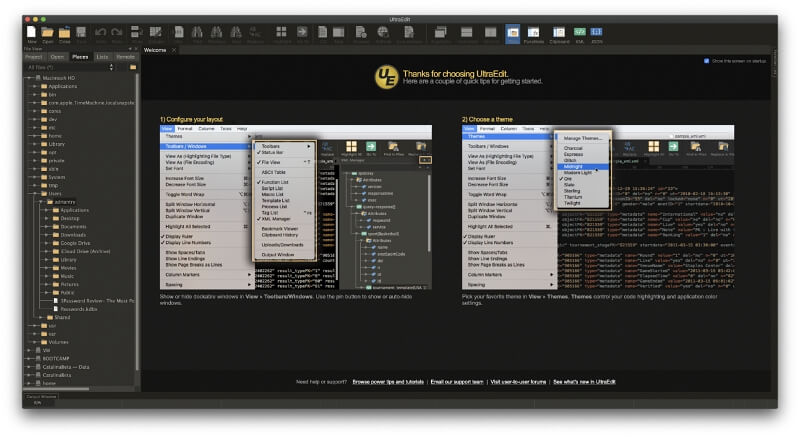Select the Pictures folder in tree
The width and height of the screenshot is (800, 438).
click(x=69, y=284)
